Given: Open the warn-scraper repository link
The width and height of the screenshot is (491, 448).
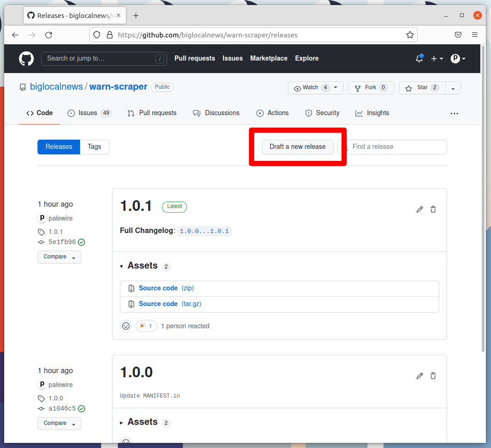Looking at the screenshot, I should [118, 86].
